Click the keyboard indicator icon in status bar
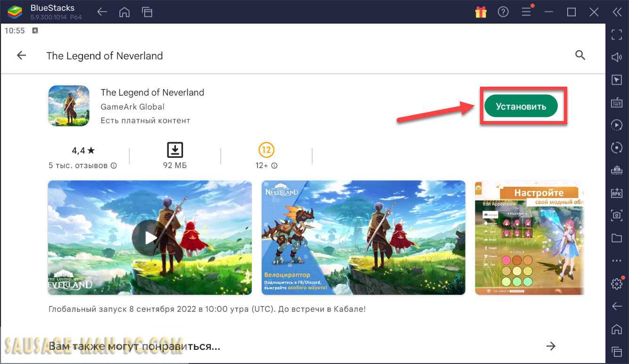 click(x=35, y=31)
